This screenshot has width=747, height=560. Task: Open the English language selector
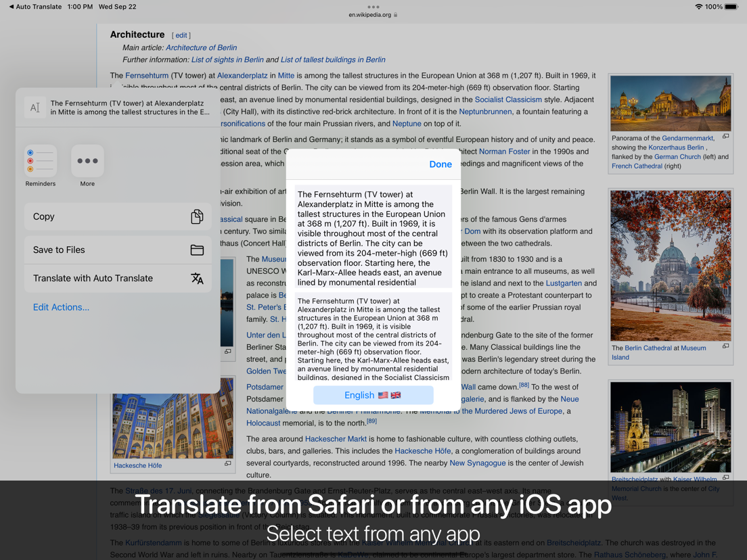(373, 395)
